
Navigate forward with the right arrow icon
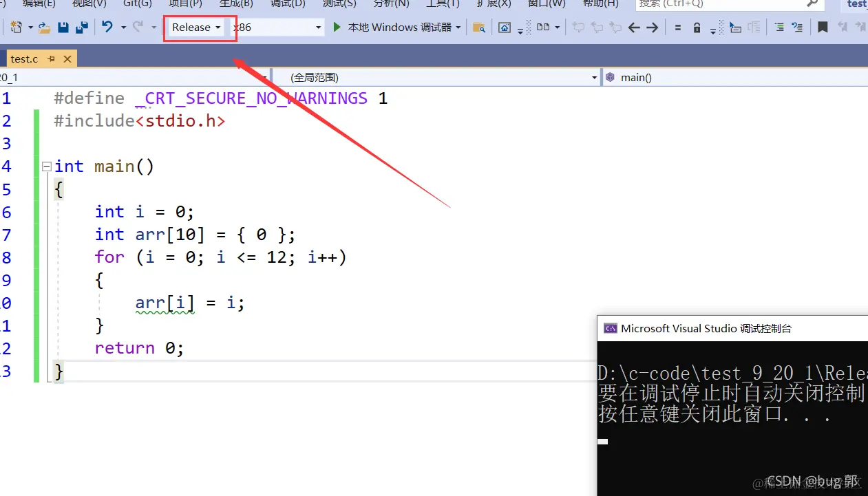[652, 28]
